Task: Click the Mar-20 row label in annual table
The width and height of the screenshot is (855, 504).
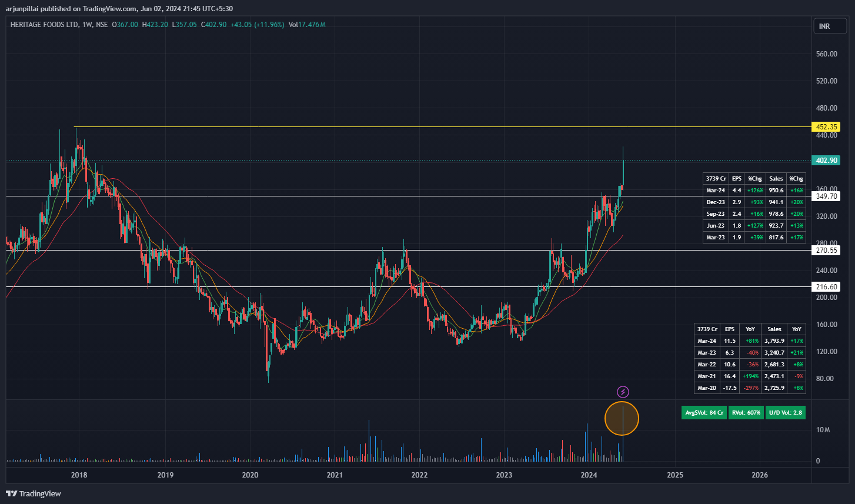Action: coord(706,388)
